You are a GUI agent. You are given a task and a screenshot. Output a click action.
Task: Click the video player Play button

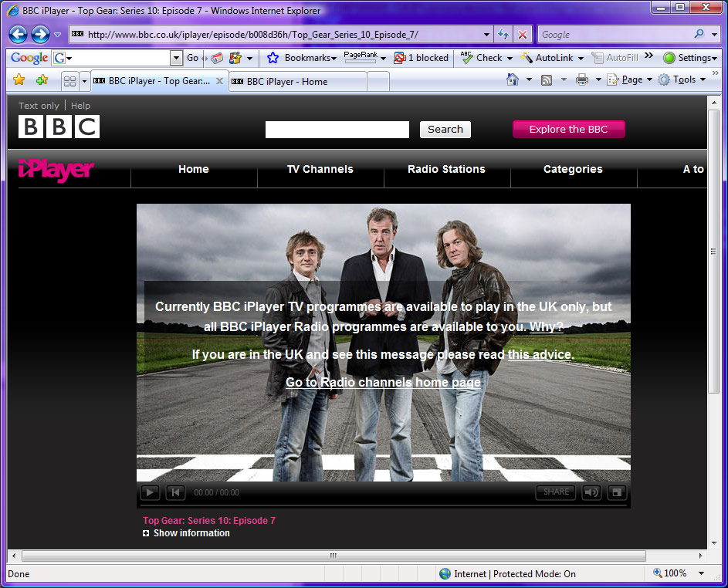150,492
